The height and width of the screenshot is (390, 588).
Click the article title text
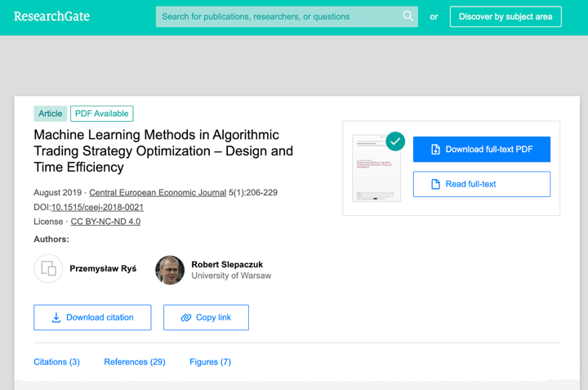click(x=163, y=151)
